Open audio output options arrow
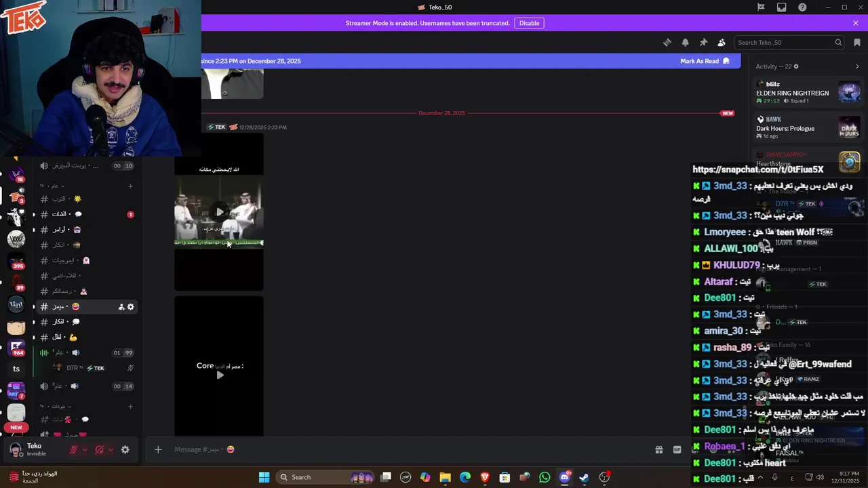868x488 pixels. (110, 449)
